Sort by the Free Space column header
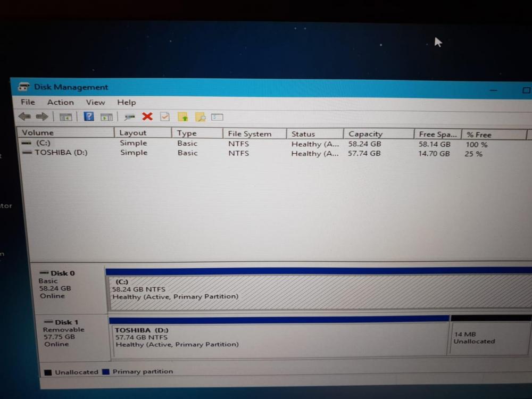Screen dimensions: 532x399 pyautogui.click(x=438, y=135)
